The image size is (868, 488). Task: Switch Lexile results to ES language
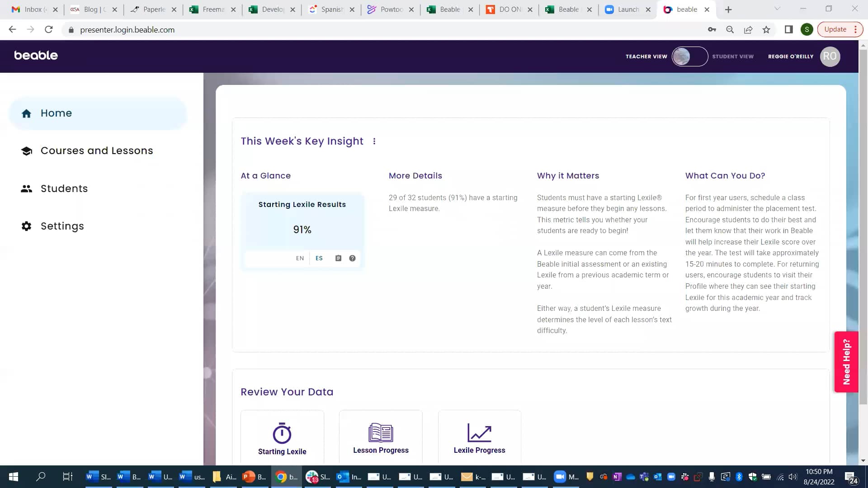click(x=319, y=258)
